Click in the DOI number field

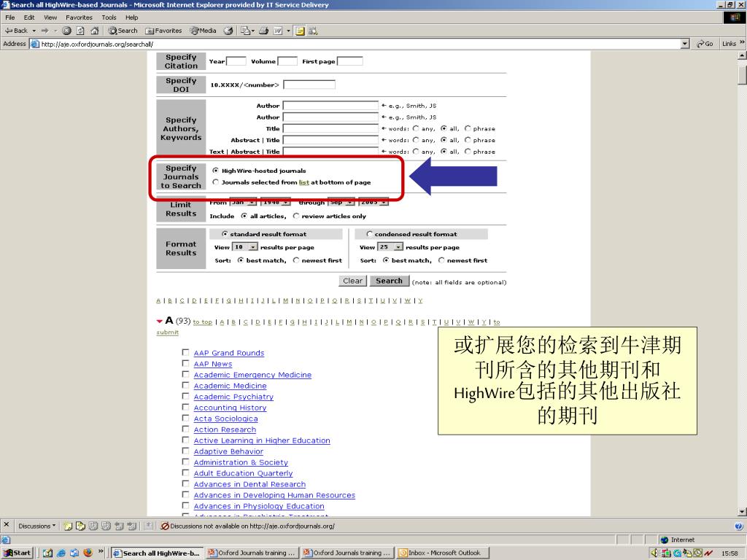coord(309,85)
